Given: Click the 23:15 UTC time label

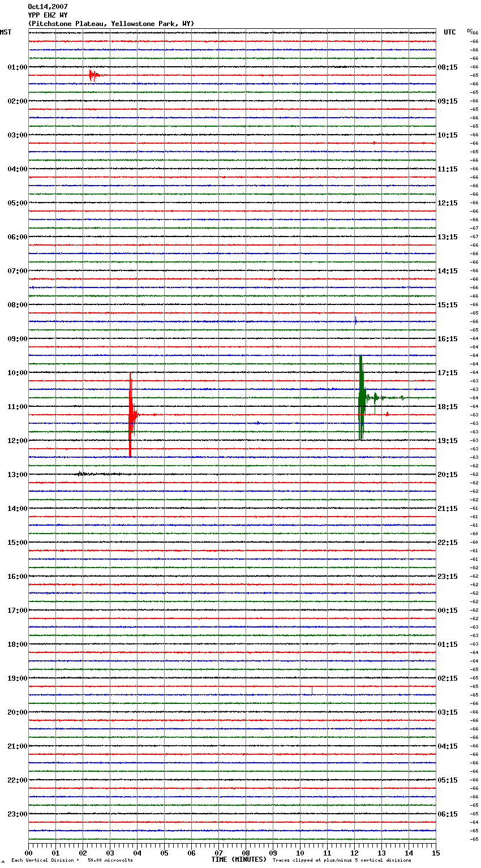Looking at the screenshot, I should point(448,577).
